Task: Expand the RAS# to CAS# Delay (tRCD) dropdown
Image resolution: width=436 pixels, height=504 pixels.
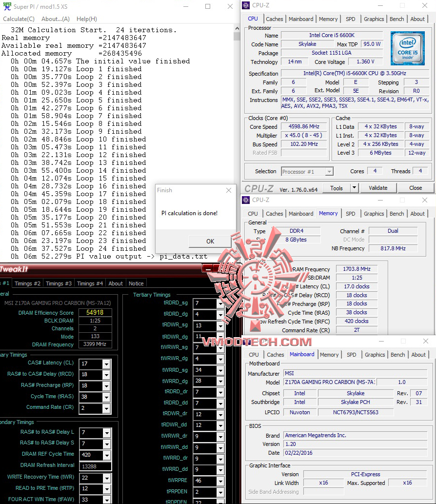Action: pos(106,375)
